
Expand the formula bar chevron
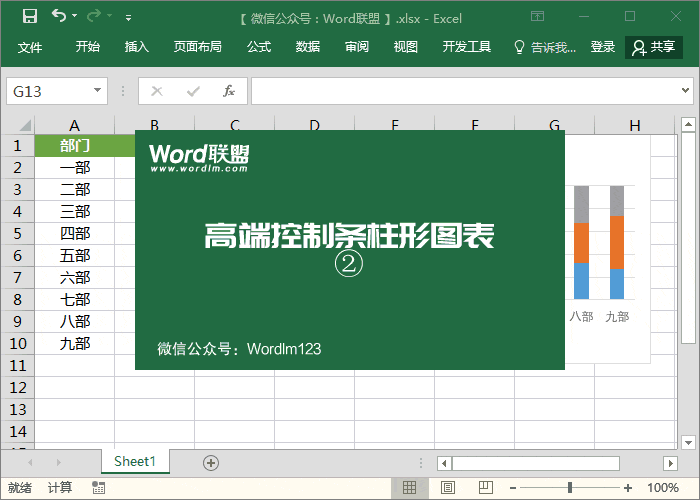(x=685, y=91)
